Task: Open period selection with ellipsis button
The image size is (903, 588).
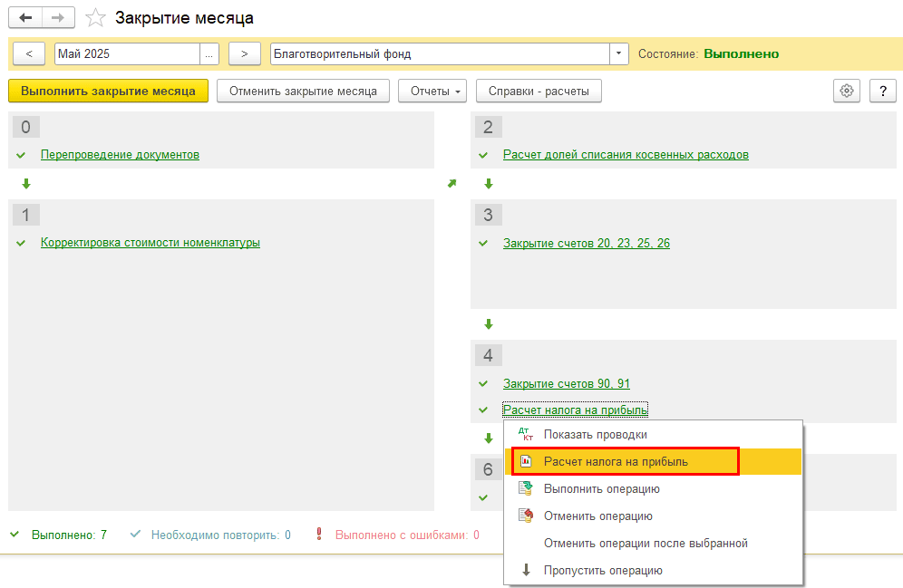Action: 210,54
